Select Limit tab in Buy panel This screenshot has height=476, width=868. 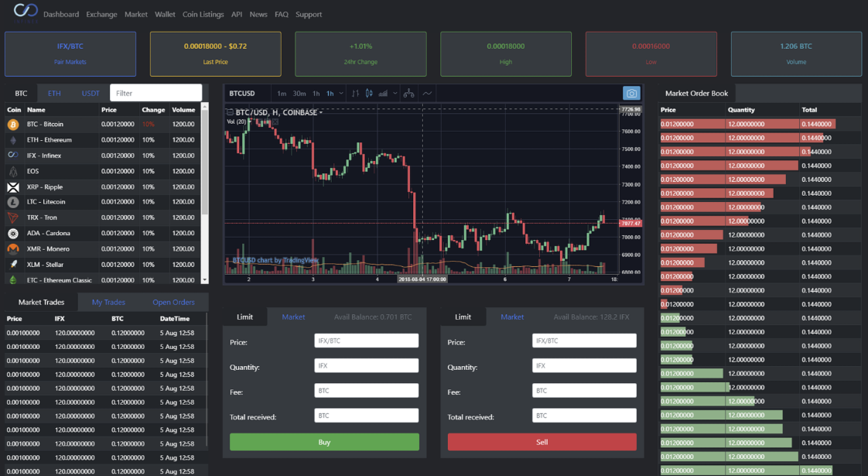click(244, 317)
